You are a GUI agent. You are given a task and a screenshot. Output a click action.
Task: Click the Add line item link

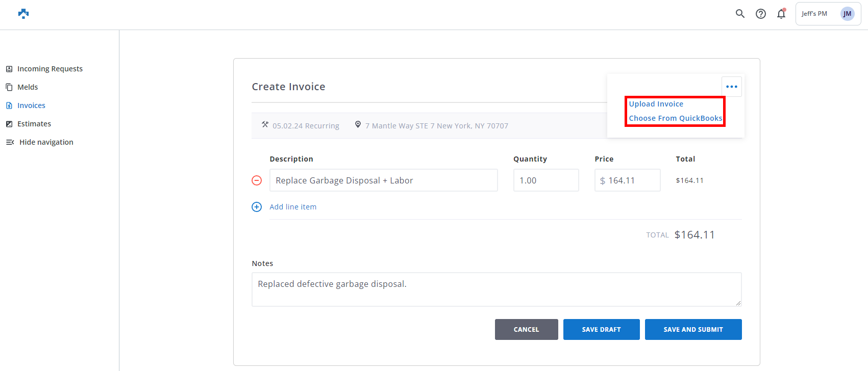pyautogui.click(x=293, y=207)
